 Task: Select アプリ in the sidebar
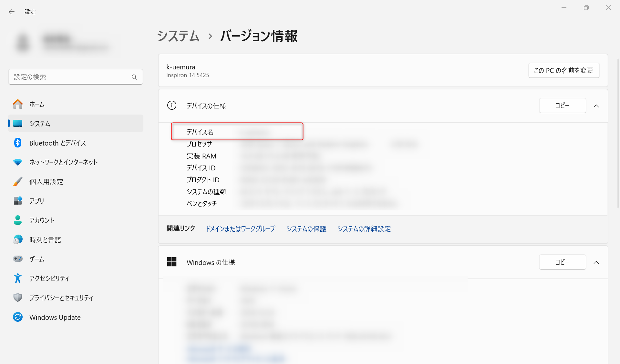click(x=37, y=201)
